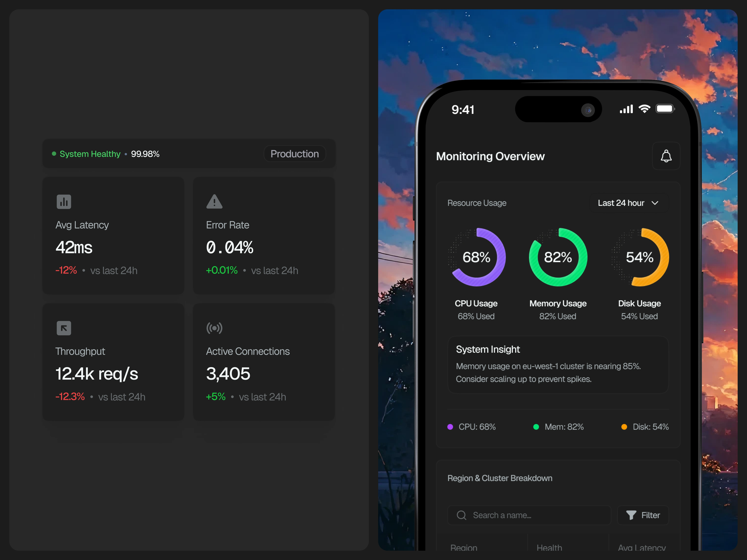This screenshot has width=747, height=560.
Task: Click the Avg Latency bar chart icon
Action: coord(64,202)
